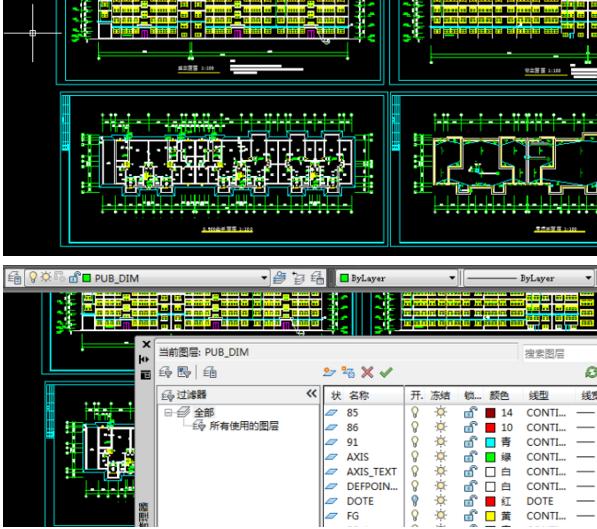Click the Make Object's Layer Current icon

(x=280, y=278)
